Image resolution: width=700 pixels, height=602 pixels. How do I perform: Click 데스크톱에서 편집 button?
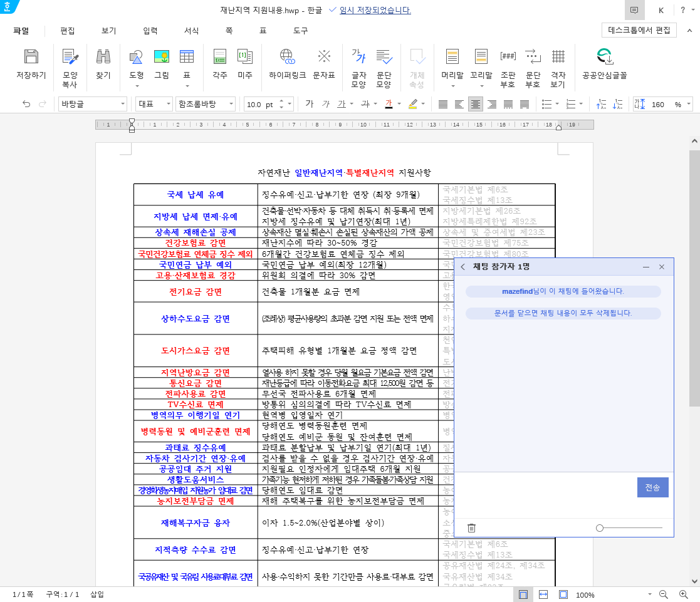click(639, 30)
